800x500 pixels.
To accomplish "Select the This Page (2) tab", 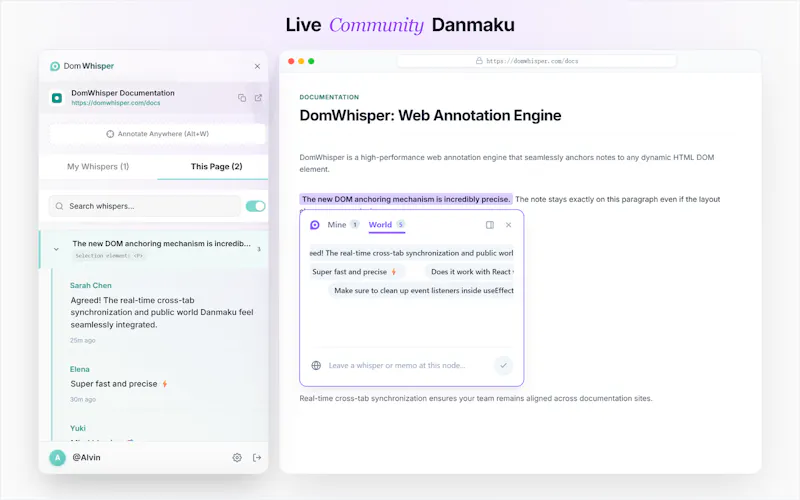I will click(216, 166).
